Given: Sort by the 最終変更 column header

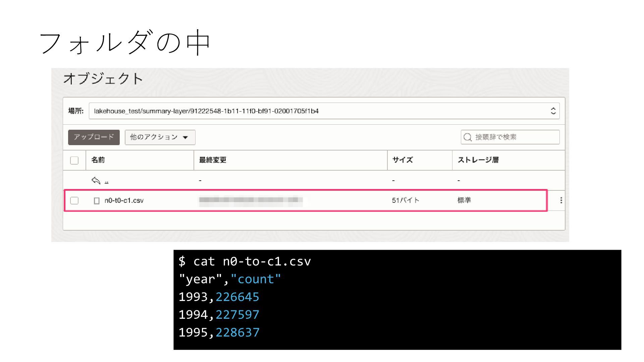Looking at the screenshot, I should click(x=213, y=160).
